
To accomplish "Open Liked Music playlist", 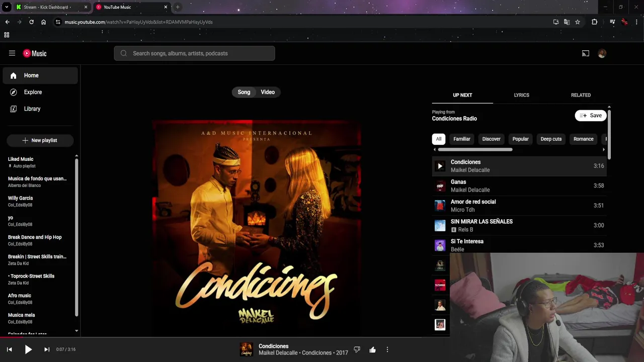I will [40, 162].
